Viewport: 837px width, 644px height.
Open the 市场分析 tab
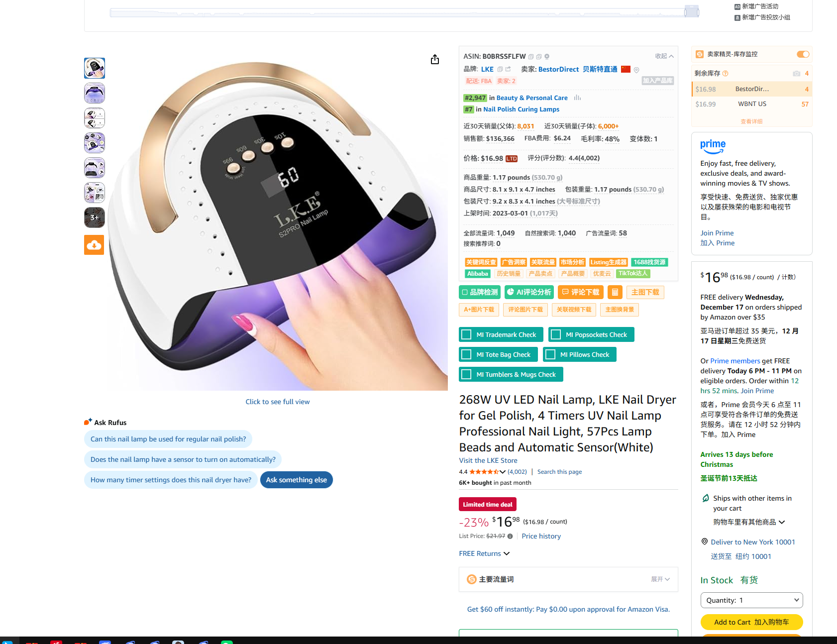click(572, 262)
